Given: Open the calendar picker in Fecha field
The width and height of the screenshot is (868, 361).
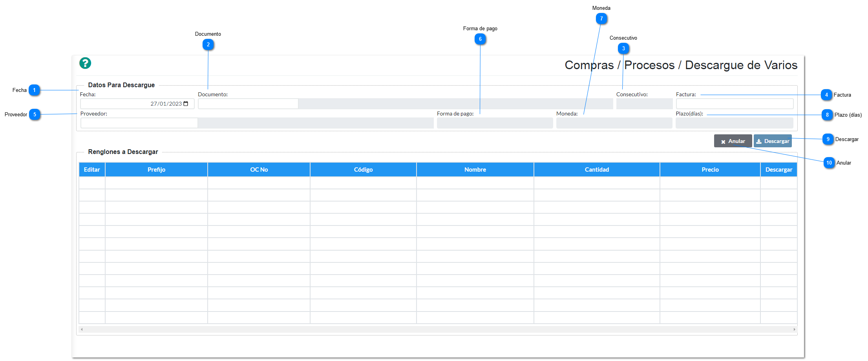Looking at the screenshot, I should click(186, 104).
